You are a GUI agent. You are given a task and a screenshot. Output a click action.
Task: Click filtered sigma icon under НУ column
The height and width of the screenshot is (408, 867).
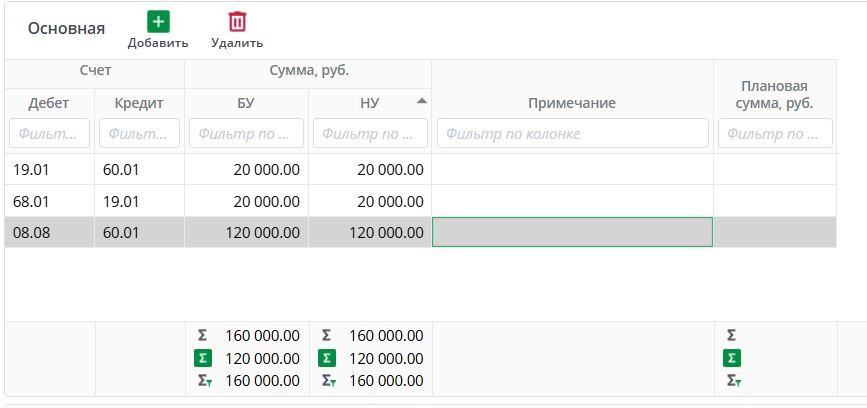[327, 380]
